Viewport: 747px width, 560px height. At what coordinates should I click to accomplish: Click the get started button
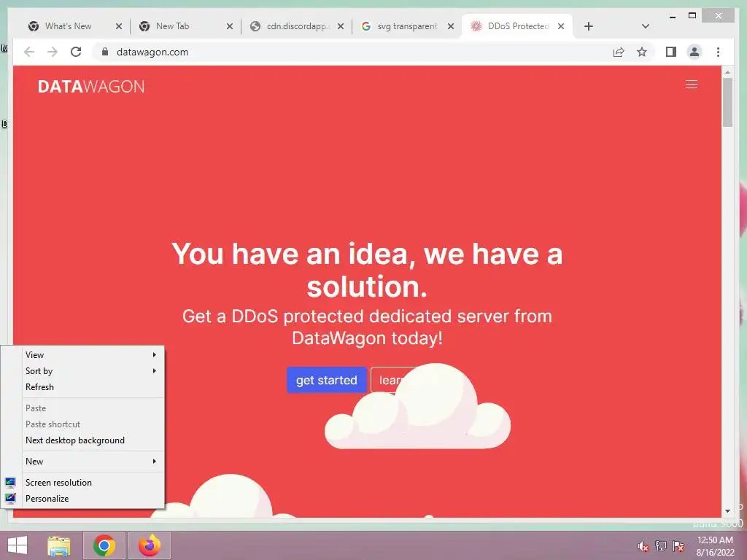[326, 380]
